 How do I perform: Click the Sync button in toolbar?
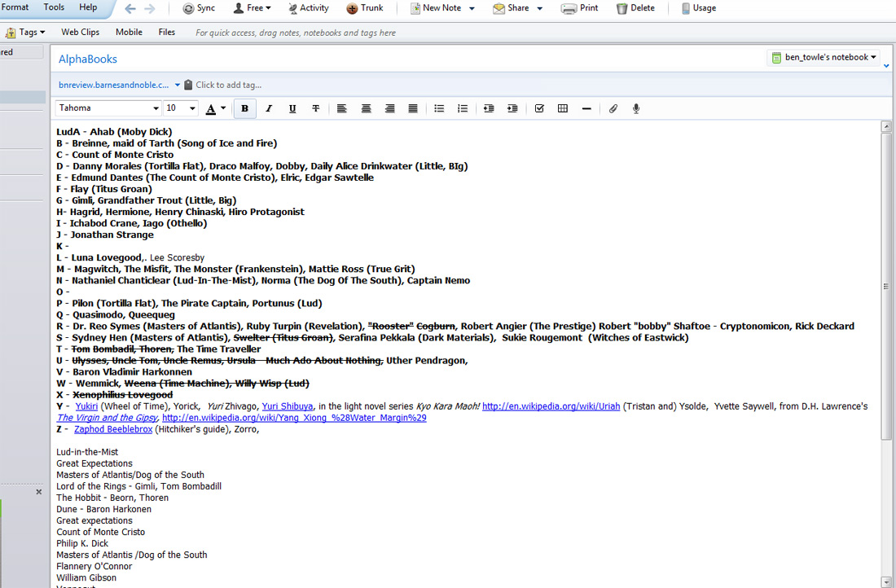pyautogui.click(x=199, y=8)
